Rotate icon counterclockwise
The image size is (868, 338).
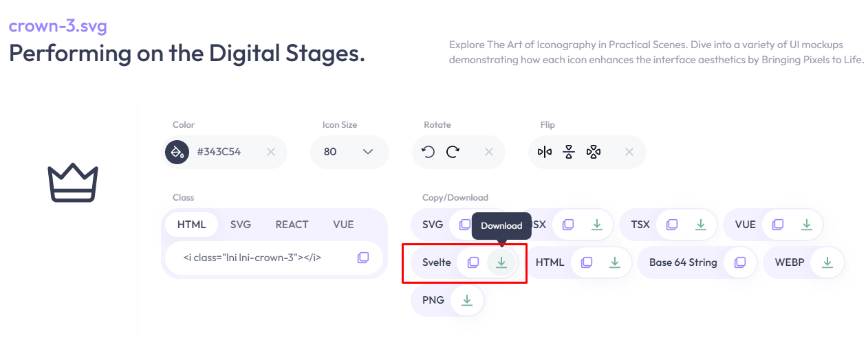tap(428, 152)
